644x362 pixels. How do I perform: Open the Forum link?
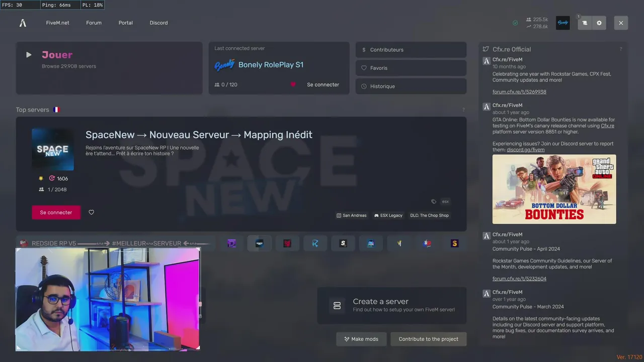click(94, 23)
